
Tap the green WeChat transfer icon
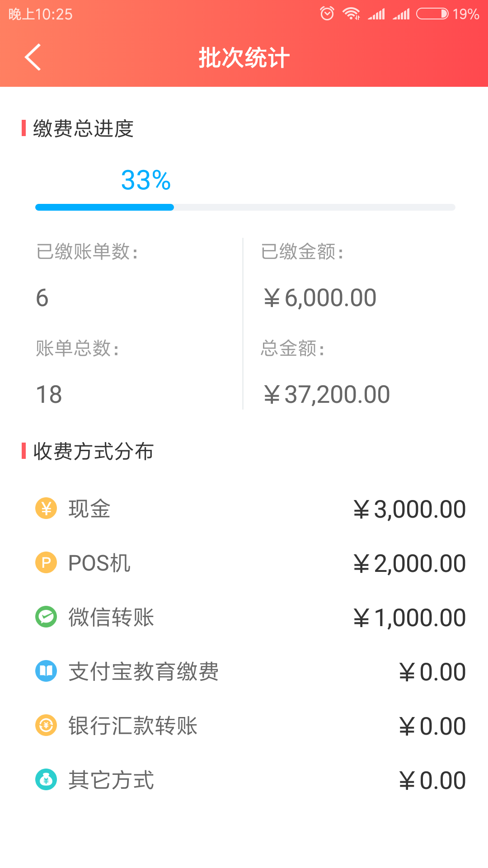(46, 617)
